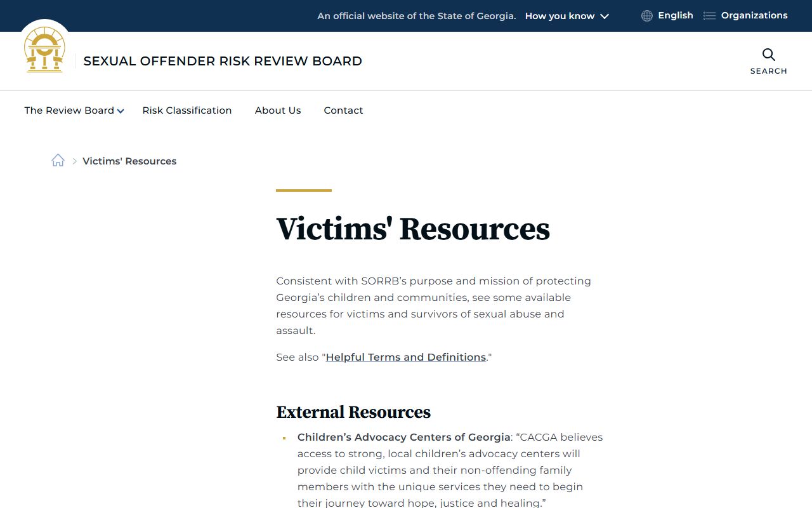Image resolution: width=812 pixels, height=508 pixels.
Task: Expand The Review Board menu chevron
Action: tap(121, 111)
